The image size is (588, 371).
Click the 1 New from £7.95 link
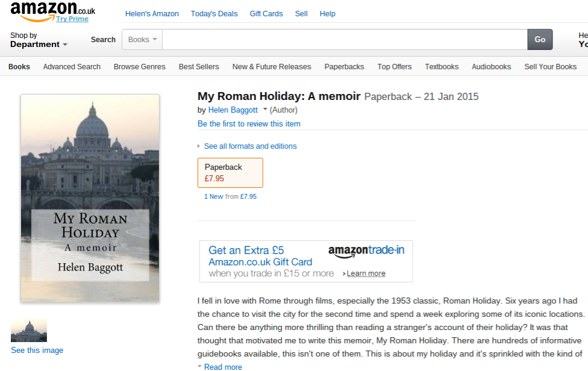[230, 196]
